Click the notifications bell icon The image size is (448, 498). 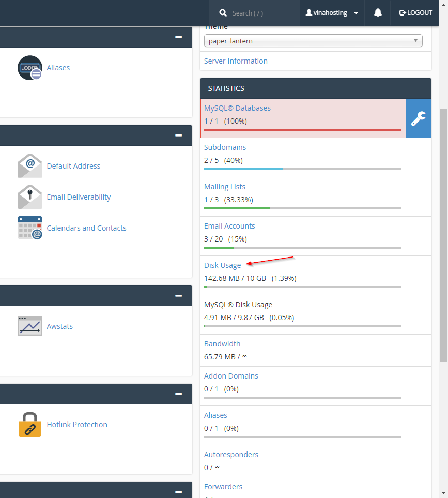(x=378, y=13)
